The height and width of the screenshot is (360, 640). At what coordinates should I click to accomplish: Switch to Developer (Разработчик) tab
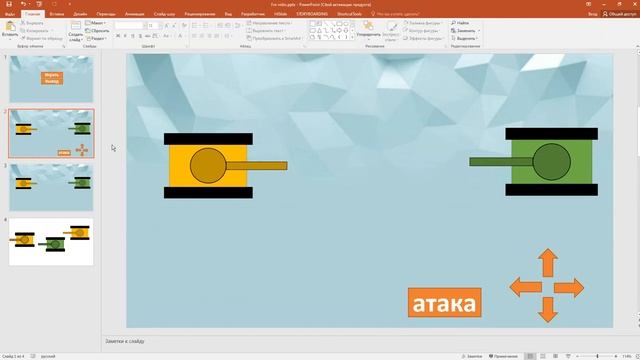point(253,14)
